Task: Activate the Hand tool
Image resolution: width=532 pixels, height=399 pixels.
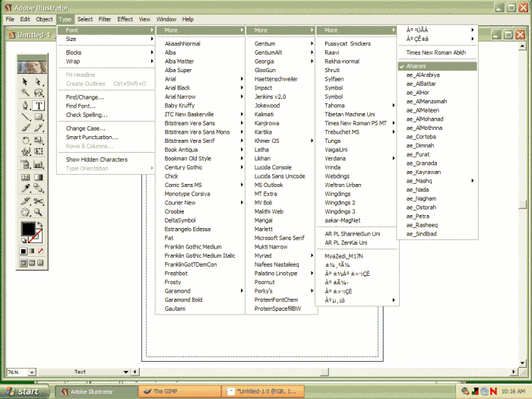Action: point(26,213)
